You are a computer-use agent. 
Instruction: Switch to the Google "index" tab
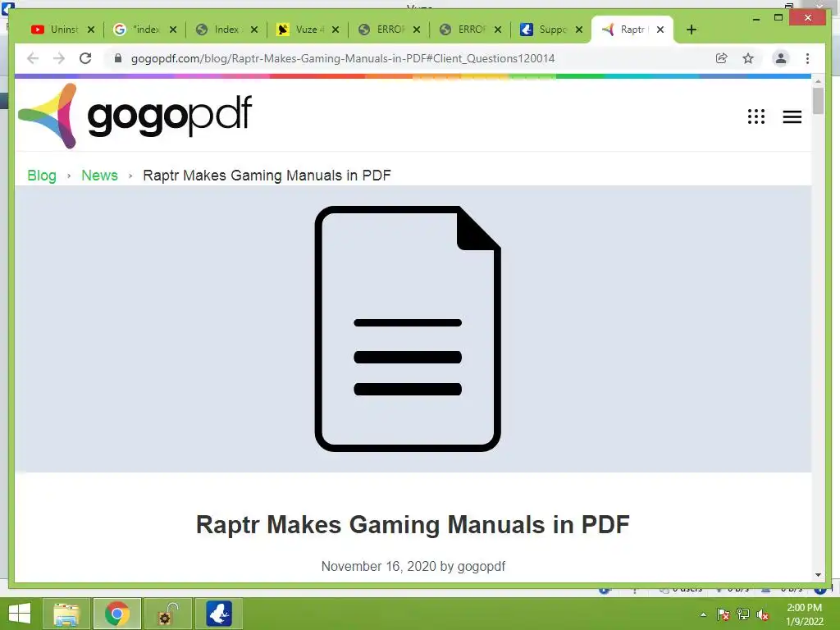click(137, 30)
